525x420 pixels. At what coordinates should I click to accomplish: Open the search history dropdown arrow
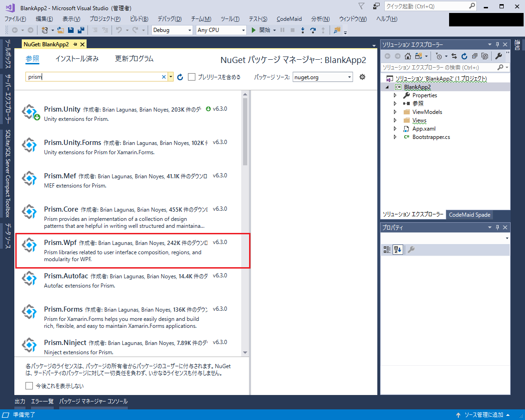171,77
